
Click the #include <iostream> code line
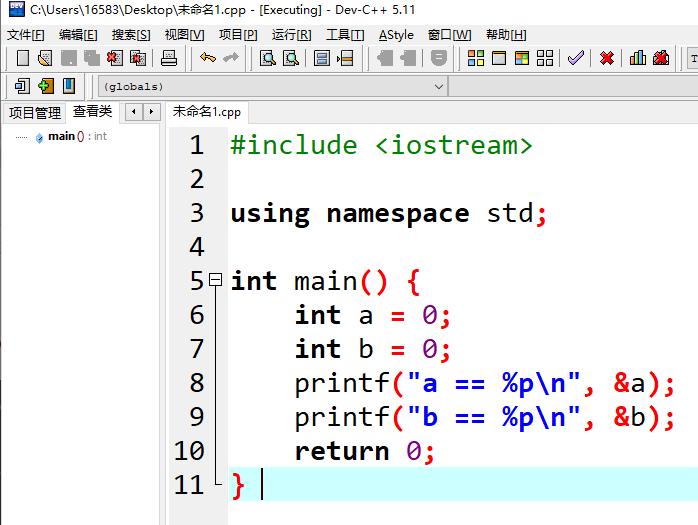pos(381,145)
